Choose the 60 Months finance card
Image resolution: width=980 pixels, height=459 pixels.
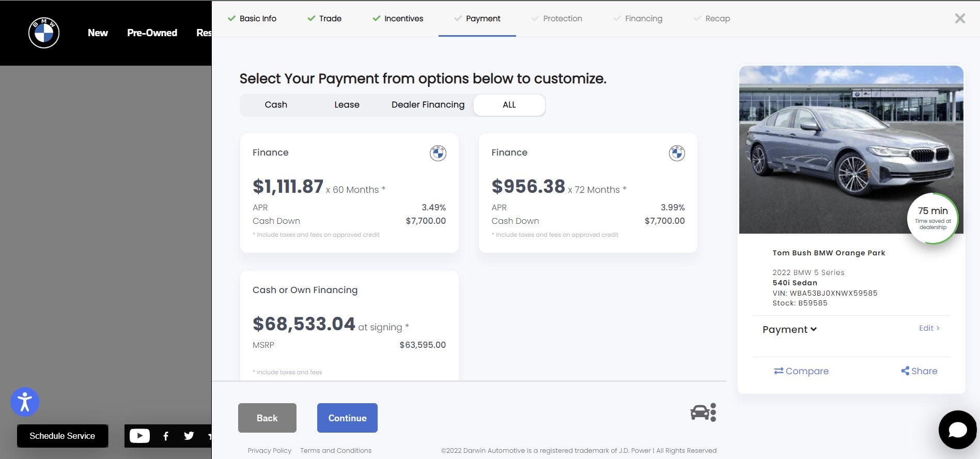pos(349,193)
